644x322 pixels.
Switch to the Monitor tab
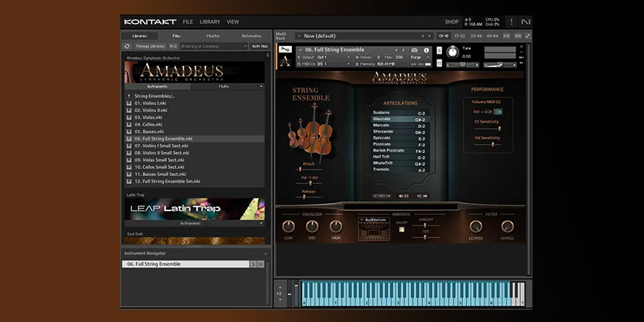[x=213, y=36]
